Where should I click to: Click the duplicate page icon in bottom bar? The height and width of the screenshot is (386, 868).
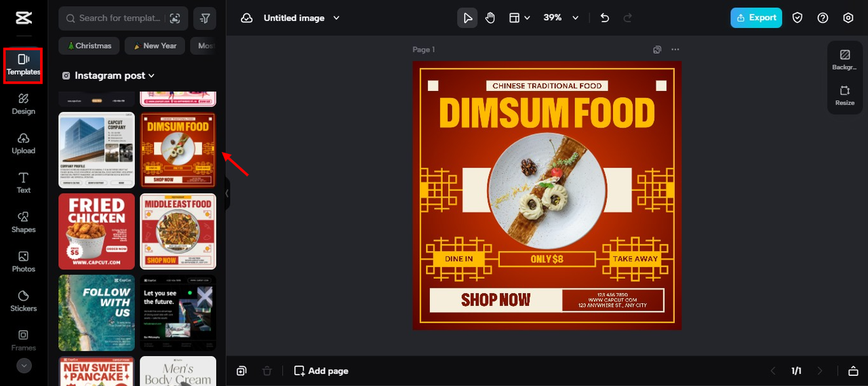click(x=242, y=371)
